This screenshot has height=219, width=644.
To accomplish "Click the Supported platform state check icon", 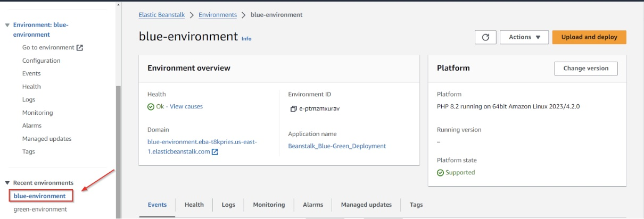I will [440, 173].
